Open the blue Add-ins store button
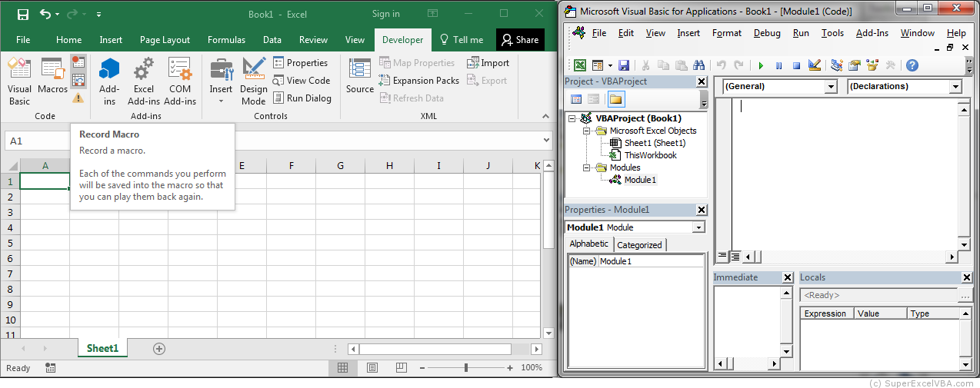980x388 pixels. pyautogui.click(x=109, y=82)
